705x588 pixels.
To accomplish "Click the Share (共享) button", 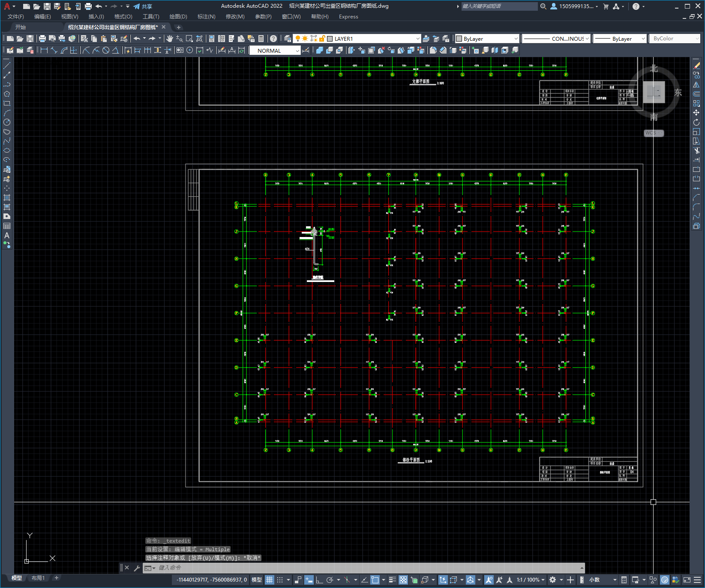I will (143, 6).
